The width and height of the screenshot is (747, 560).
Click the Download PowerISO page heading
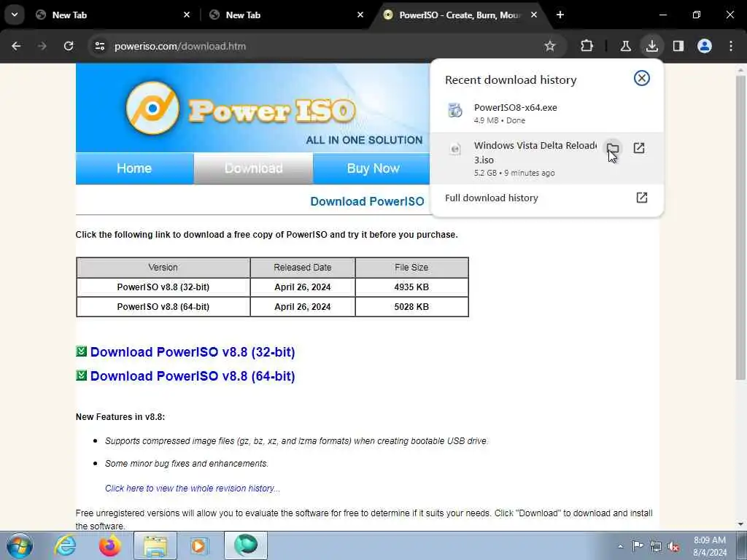click(x=367, y=201)
